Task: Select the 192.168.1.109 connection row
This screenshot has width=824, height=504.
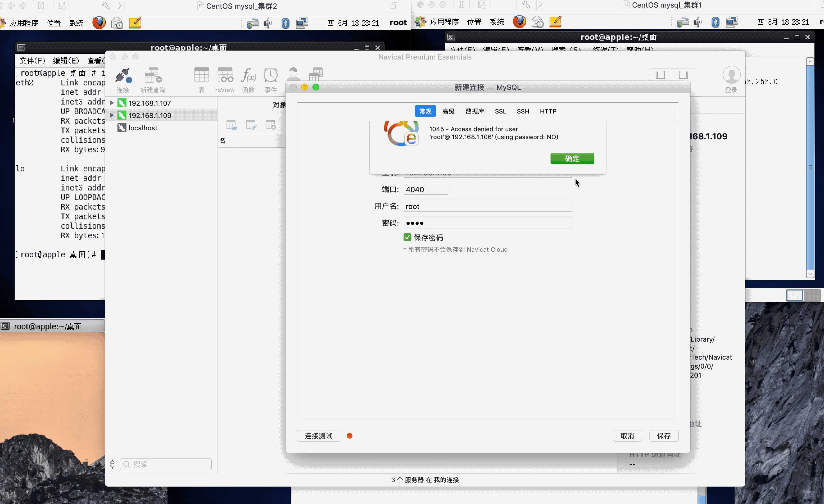Action: pyautogui.click(x=162, y=115)
